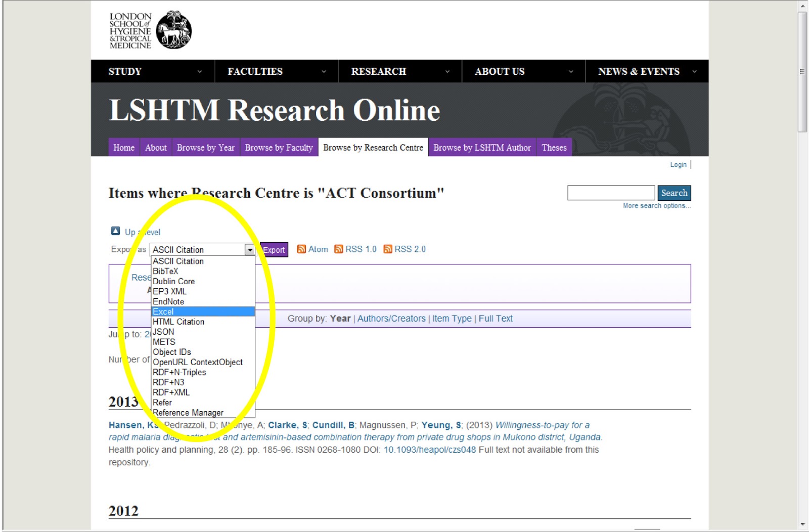
Task: Click into the repository search field
Action: [611, 193]
